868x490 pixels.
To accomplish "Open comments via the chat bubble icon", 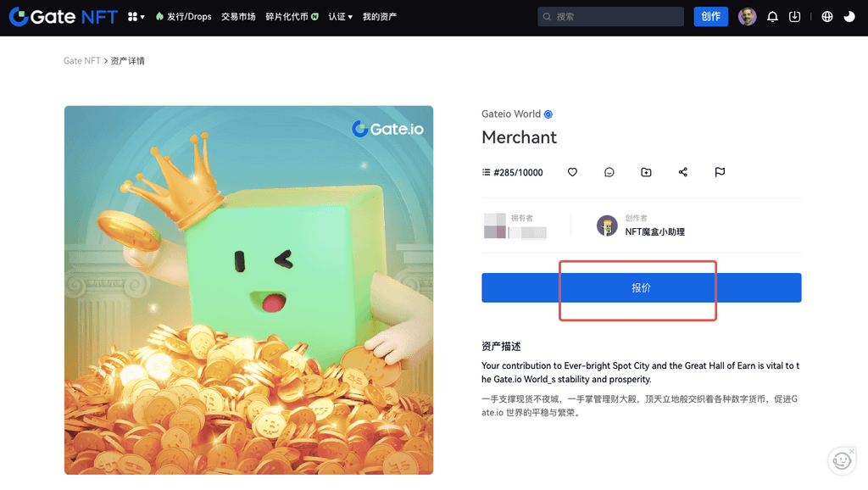I will click(609, 172).
